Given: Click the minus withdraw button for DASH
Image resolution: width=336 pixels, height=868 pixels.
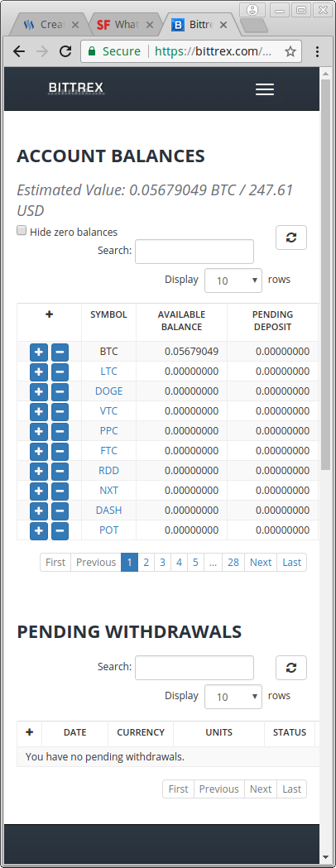Looking at the screenshot, I should click(60, 511).
